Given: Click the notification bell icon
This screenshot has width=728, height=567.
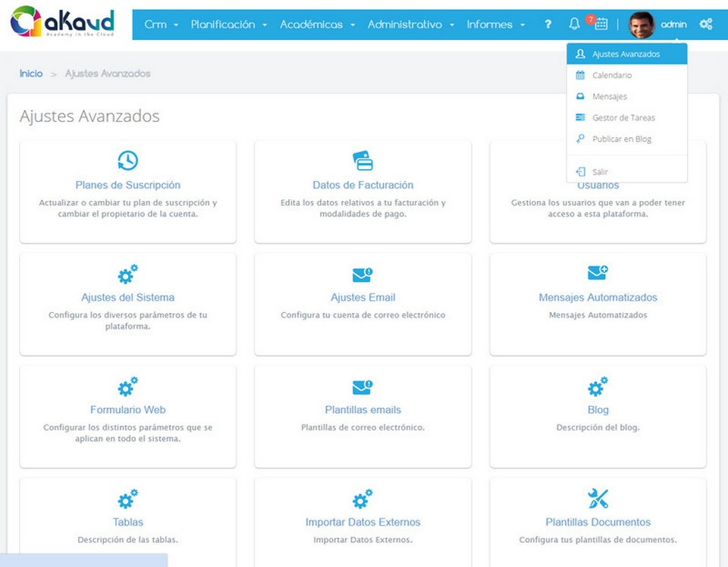Looking at the screenshot, I should click(574, 24).
